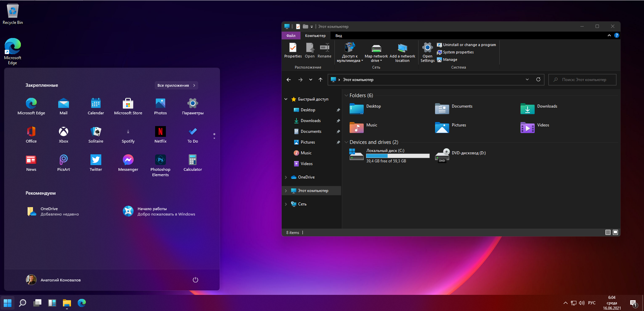The height and width of the screenshot is (311, 644).
Task: Open Microsoft Store tile
Action: 128,106
